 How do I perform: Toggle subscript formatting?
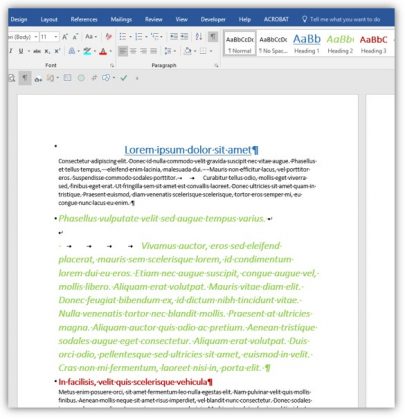47,51
